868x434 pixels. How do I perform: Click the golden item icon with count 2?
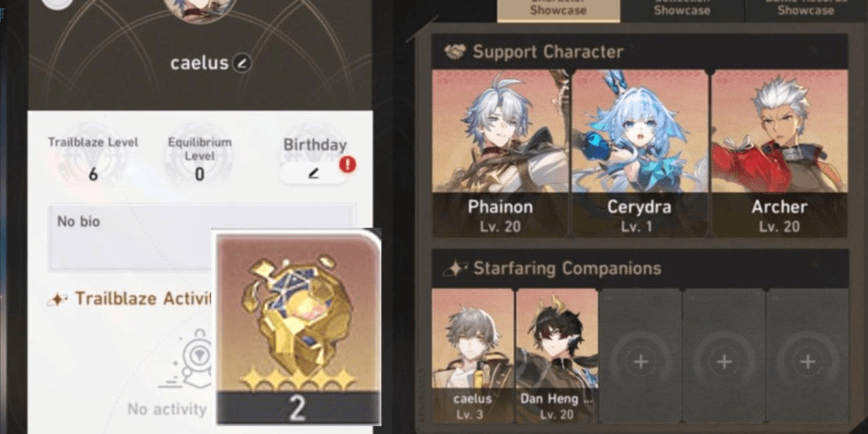click(298, 327)
